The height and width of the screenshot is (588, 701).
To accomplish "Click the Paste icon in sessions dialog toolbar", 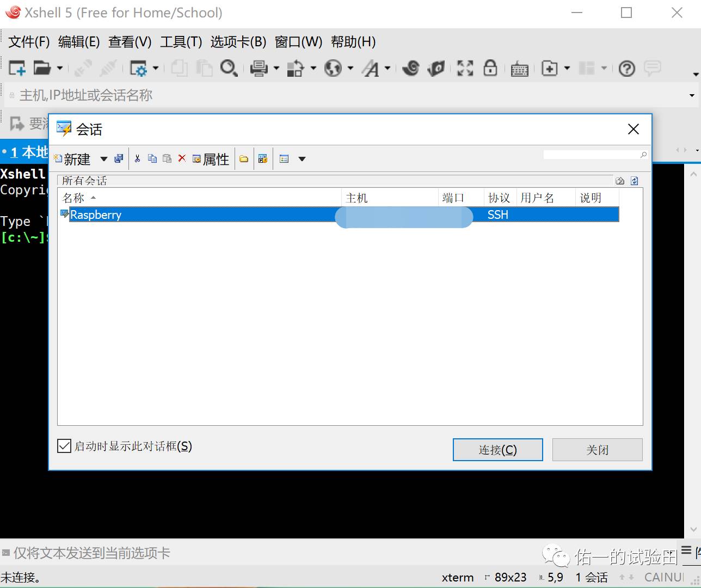I will 167,158.
